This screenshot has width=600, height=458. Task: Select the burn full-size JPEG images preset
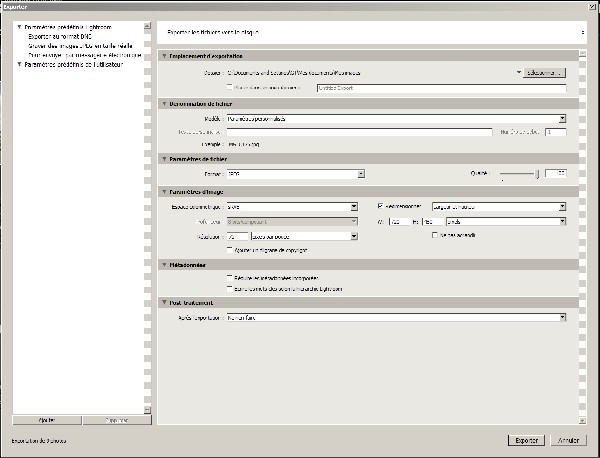point(80,46)
